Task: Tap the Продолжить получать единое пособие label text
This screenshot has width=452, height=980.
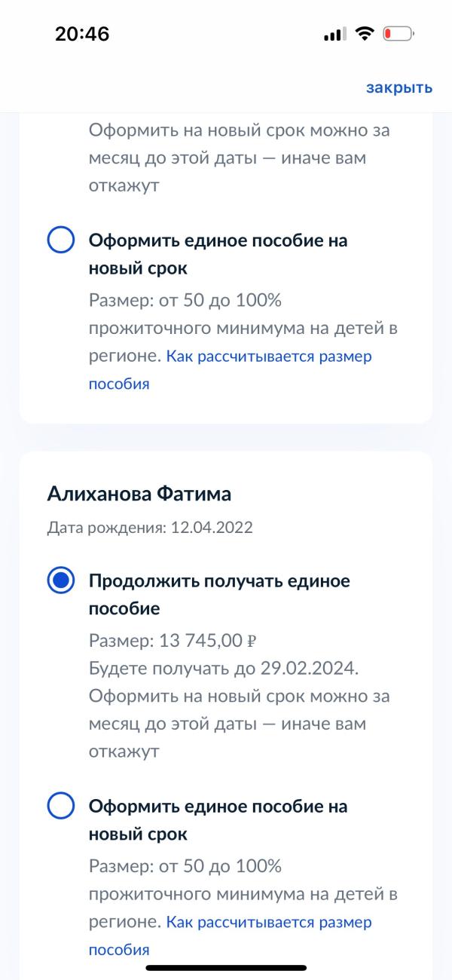Action: 219,595
